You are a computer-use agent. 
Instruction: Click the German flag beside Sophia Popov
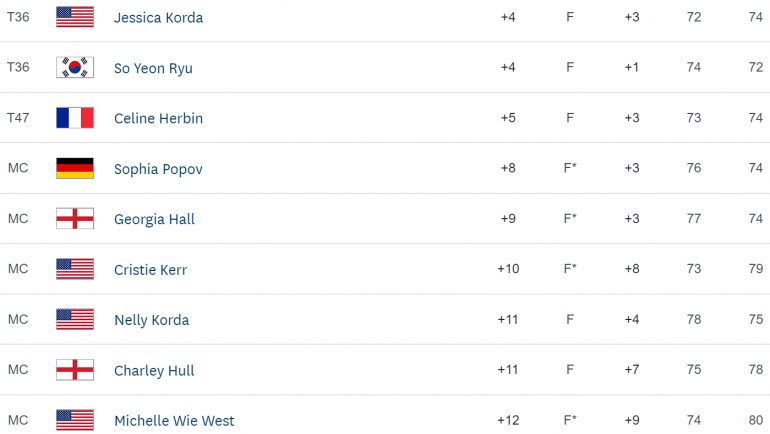pos(75,168)
